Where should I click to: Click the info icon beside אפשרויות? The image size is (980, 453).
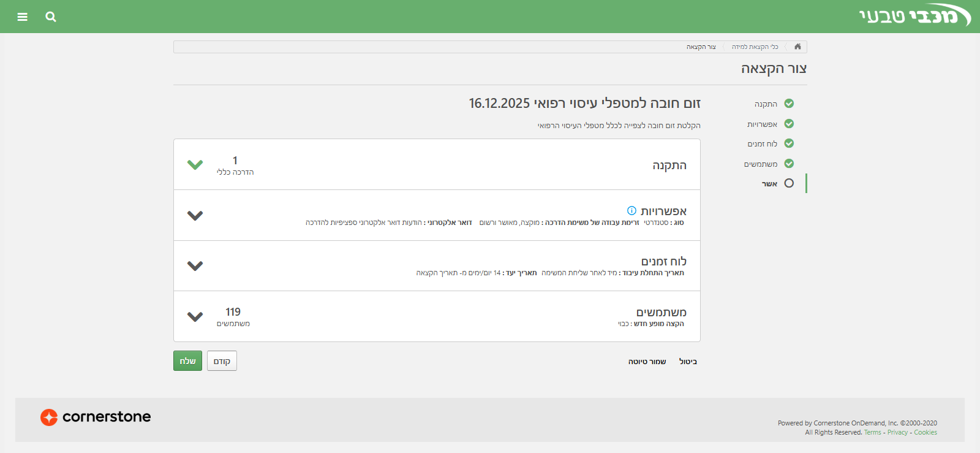click(x=631, y=210)
